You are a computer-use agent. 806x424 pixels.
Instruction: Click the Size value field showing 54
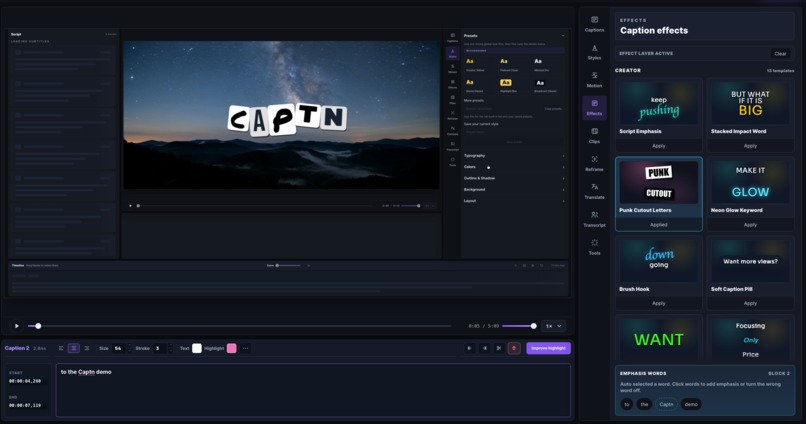[119, 348]
